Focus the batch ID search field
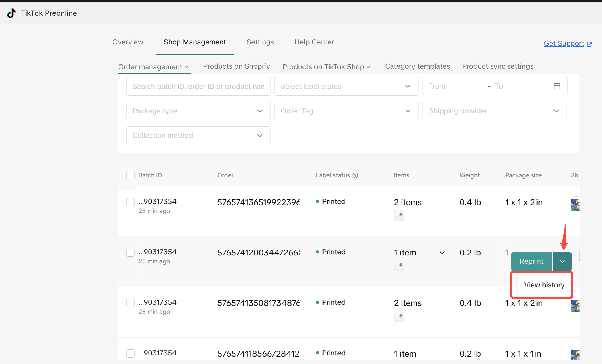 pos(198,86)
